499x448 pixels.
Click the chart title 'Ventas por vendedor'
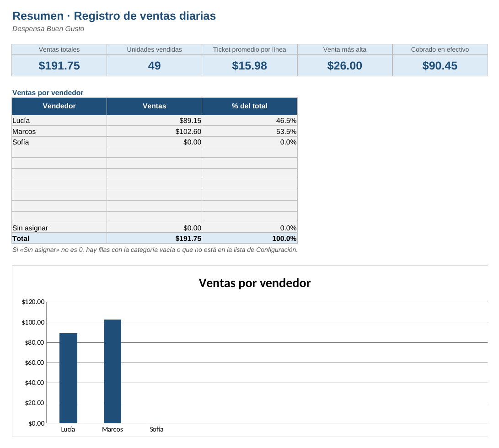pyautogui.click(x=255, y=283)
